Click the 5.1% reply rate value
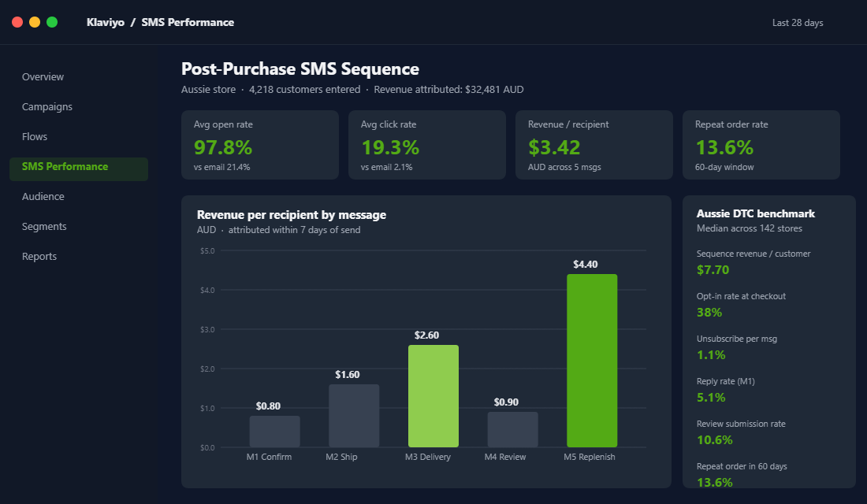Screen dimensions: 867x504 click(711, 398)
